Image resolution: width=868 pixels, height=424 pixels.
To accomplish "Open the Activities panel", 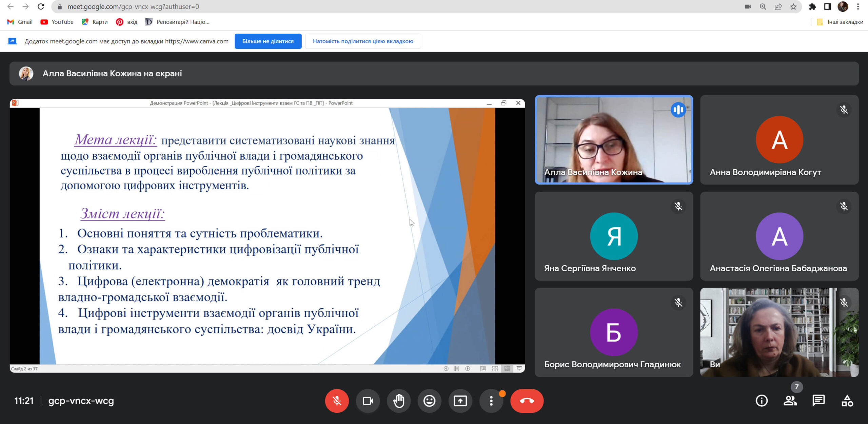I will coord(847,401).
